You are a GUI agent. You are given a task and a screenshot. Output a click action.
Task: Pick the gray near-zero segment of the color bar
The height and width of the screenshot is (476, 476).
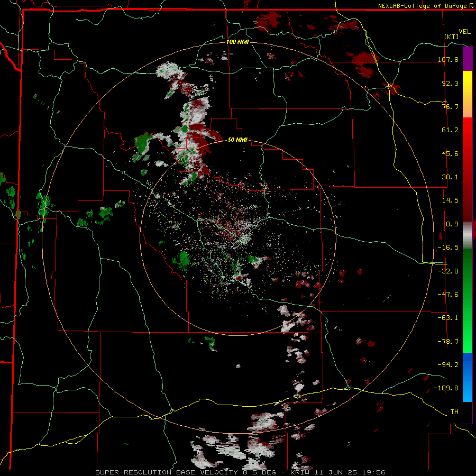(467, 235)
